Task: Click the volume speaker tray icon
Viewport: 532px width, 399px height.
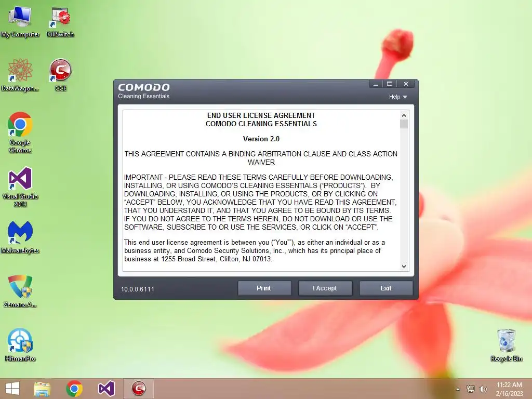Action: pyautogui.click(x=483, y=389)
